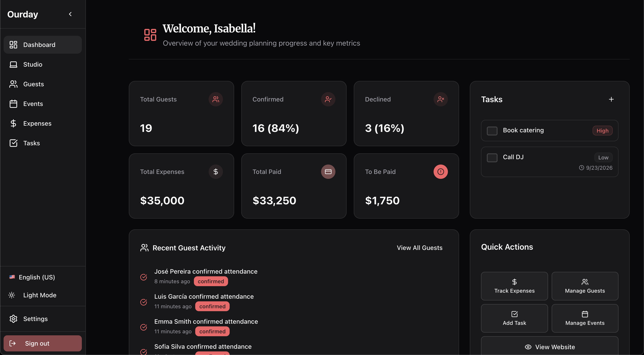Image resolution: width=644 pixels, height=355 pixels.
Task: Click the View All Guests link
Action: pos(419,248)
